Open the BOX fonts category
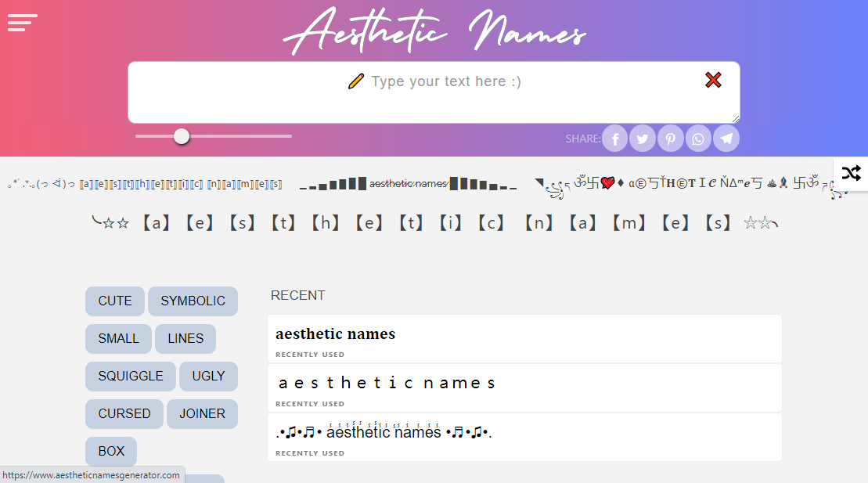The width and height of the screenshot is (868, 483). point(110,451)
